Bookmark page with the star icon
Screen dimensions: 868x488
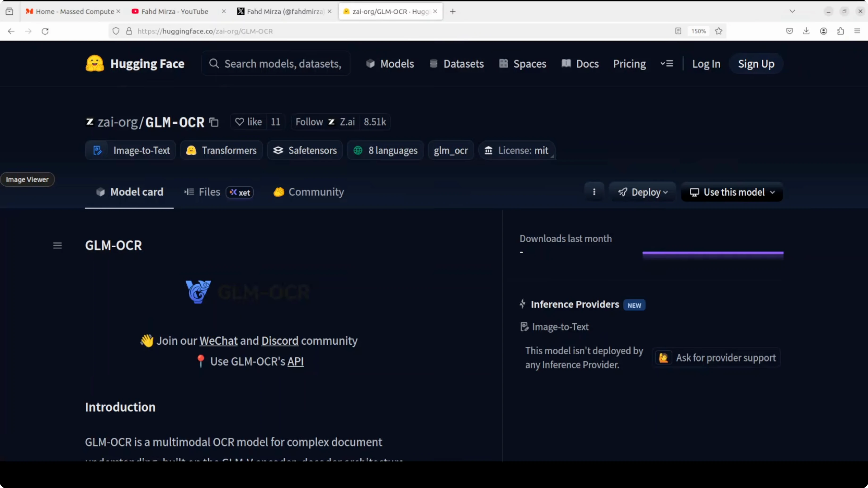tap(718, 31)
